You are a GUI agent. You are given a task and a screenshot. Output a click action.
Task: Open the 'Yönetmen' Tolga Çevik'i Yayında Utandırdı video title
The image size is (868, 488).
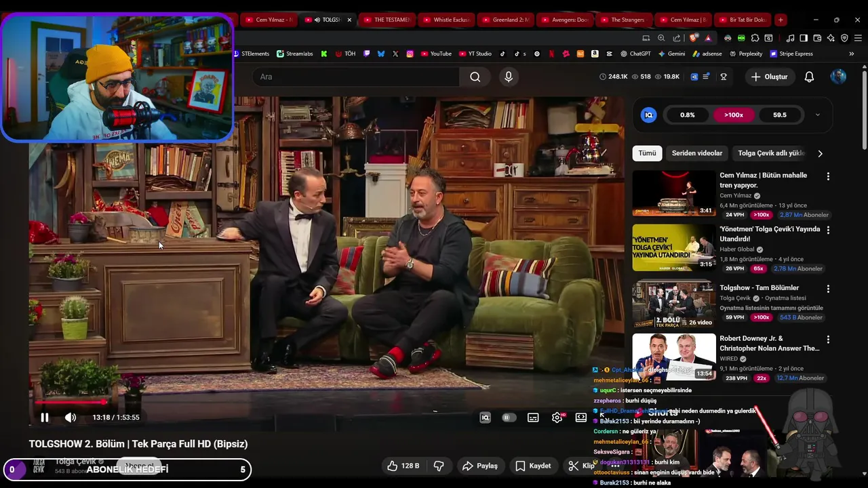point(770,234)
